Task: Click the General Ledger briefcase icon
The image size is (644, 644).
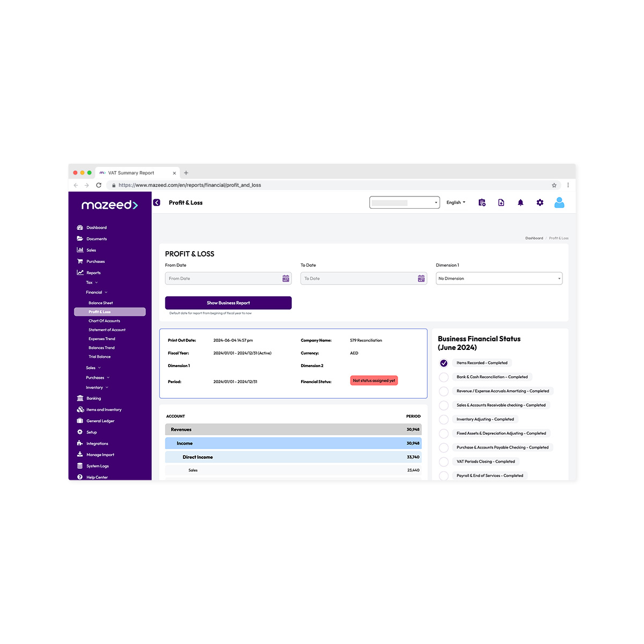Action: tap(80, 421)
